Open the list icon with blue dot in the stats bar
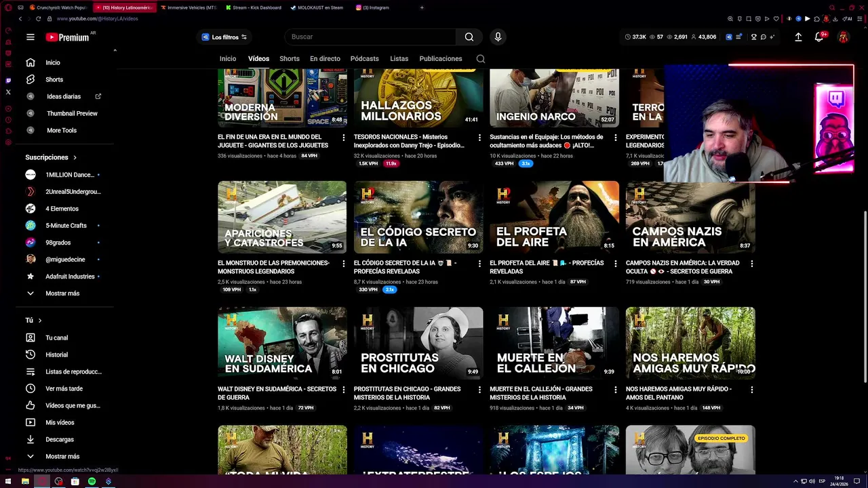 coord(738,37)
